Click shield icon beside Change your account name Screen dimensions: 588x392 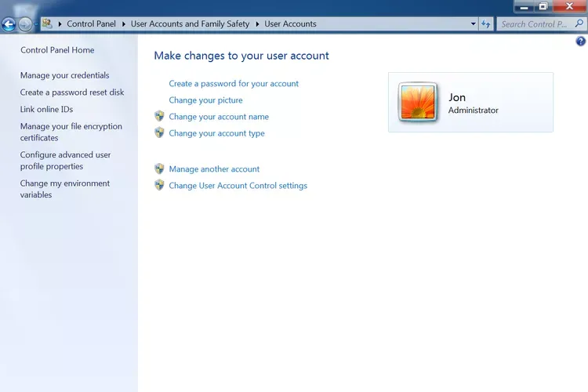[x=159, y=117]
